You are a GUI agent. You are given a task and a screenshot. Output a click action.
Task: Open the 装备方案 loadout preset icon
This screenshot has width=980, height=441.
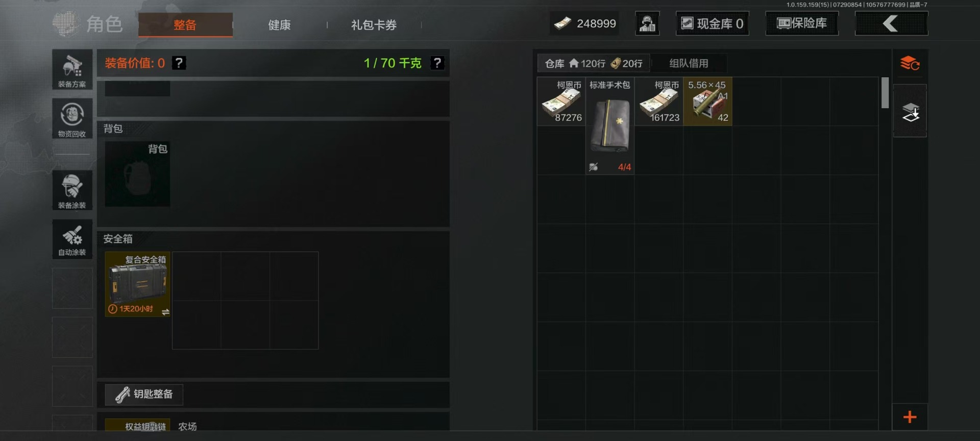(x=72, y=69)
